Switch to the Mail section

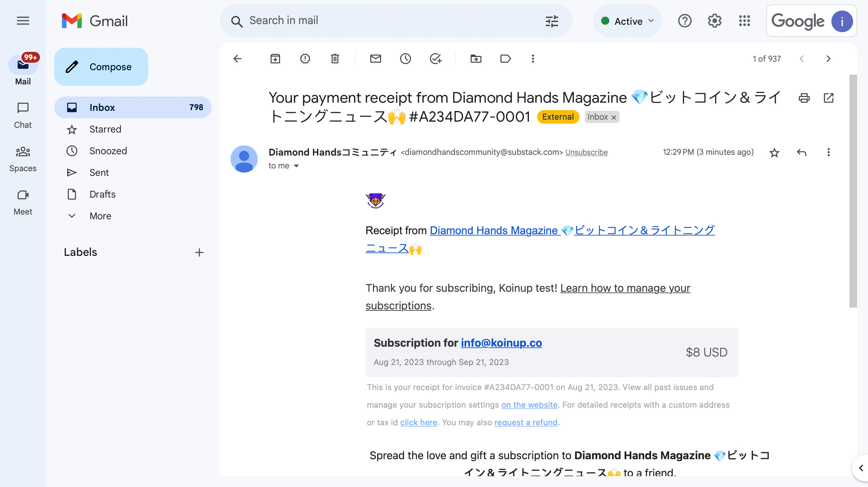23,70
